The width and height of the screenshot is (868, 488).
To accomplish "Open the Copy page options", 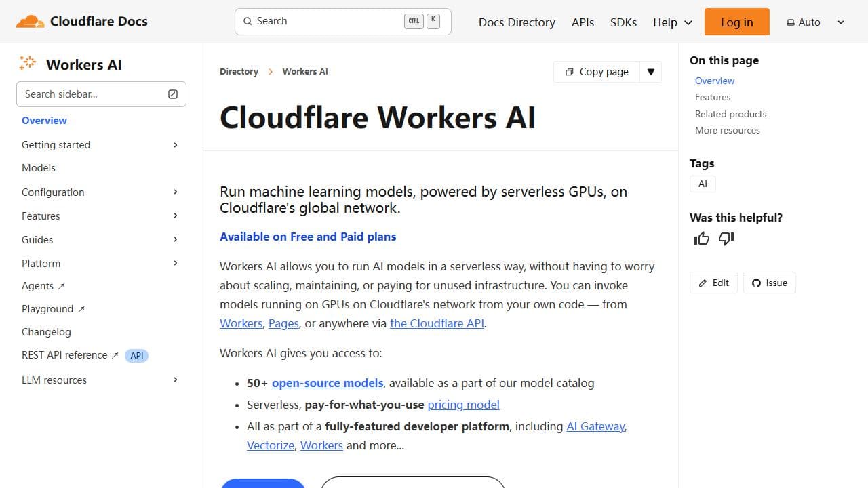I will coord(650,72).
